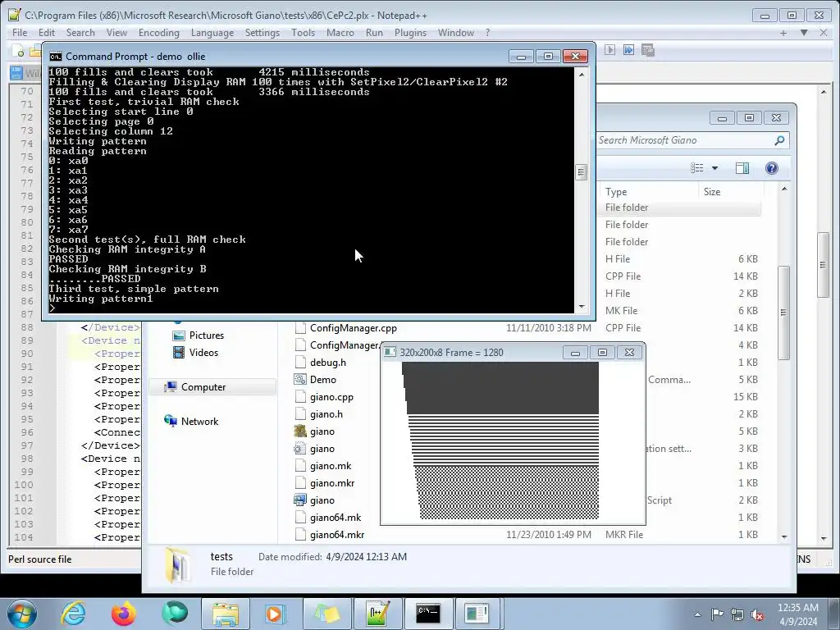
Task: Open the Language menu in Notepad++
Action: coord(212,33)
